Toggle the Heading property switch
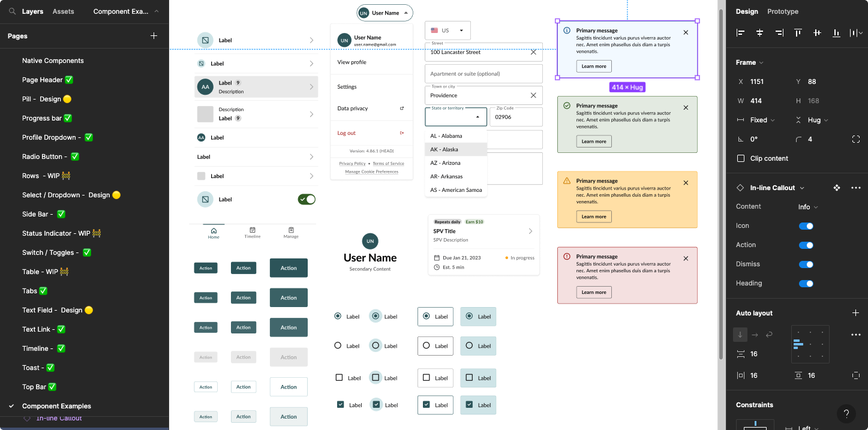This screenshot has height=430, width=868. point(806,284)
